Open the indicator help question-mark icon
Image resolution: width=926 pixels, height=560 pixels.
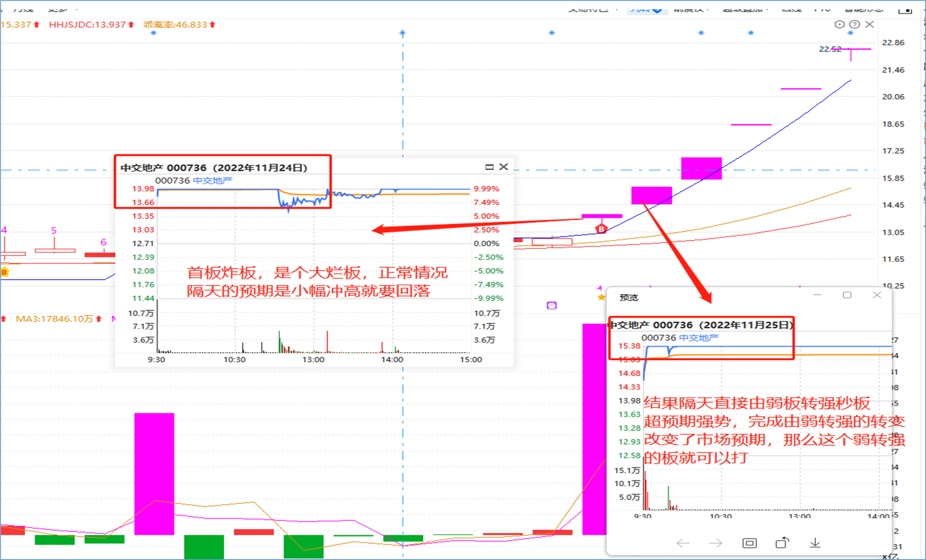(854, 24)
